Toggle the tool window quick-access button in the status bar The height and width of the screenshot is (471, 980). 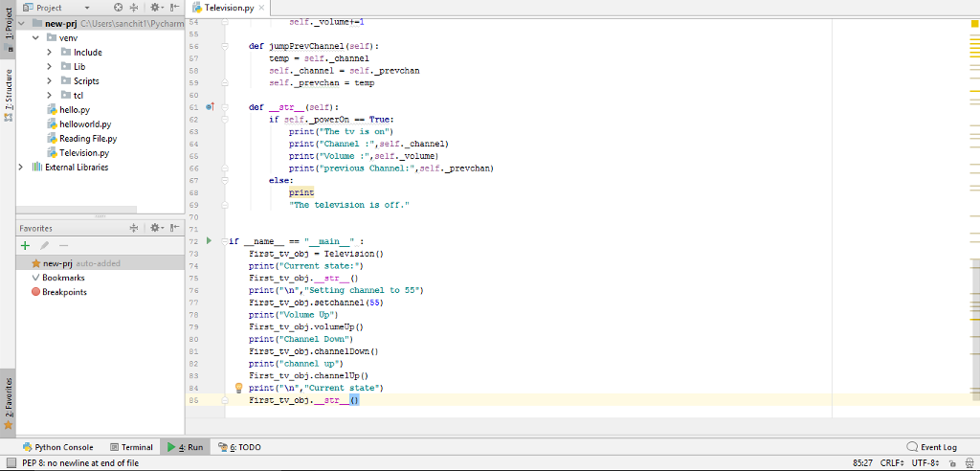(x=9, y=463)
